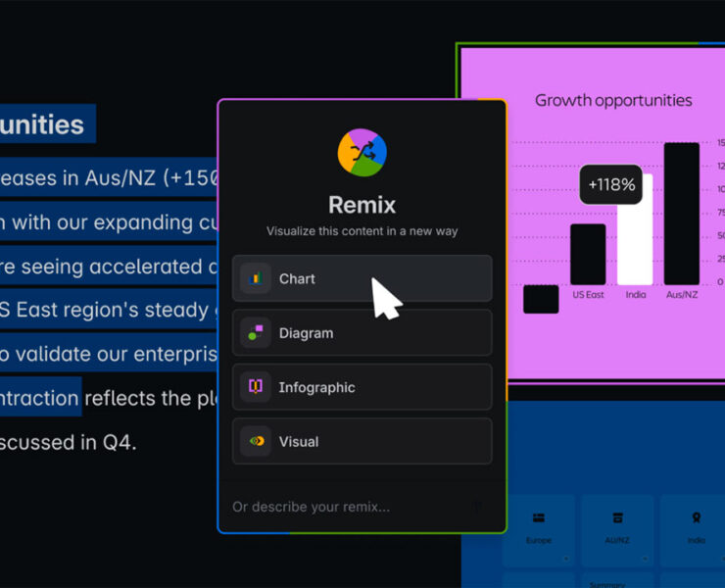The image size is (725, 588).
Task: Click the US East bar in chart
Action: (588, 254)
